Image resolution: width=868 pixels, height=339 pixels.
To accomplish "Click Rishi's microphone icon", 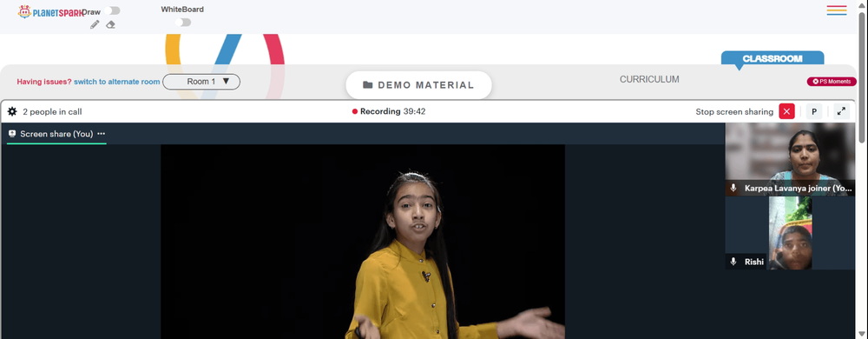I will pos(733,262).
